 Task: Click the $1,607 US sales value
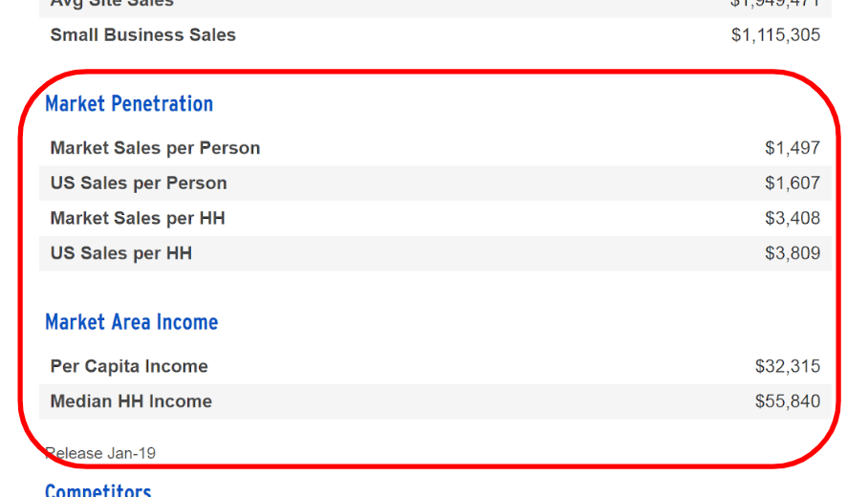(x=792, y=184)
